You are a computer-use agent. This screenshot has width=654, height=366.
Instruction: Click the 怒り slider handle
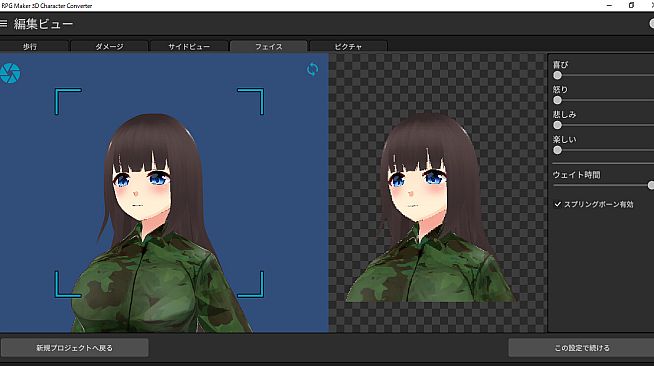pos(557,100)
